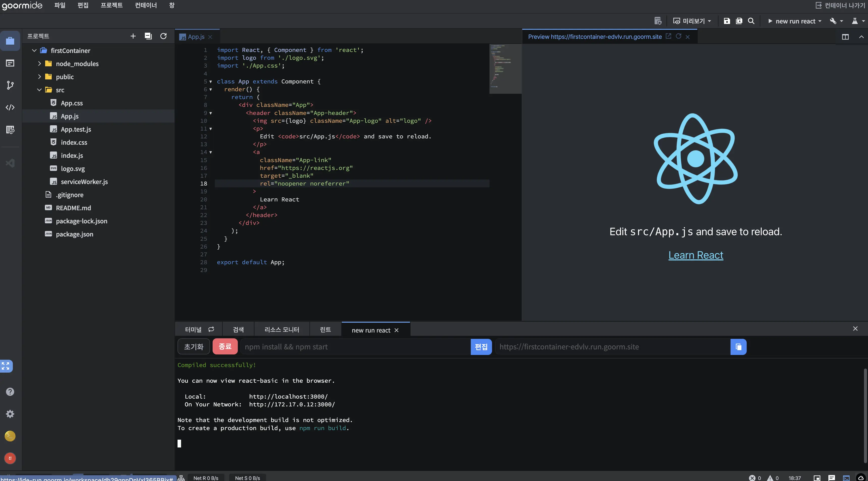Collapse the panel with the up chevron
Screen dimensions: 868x481
(861, 37)
